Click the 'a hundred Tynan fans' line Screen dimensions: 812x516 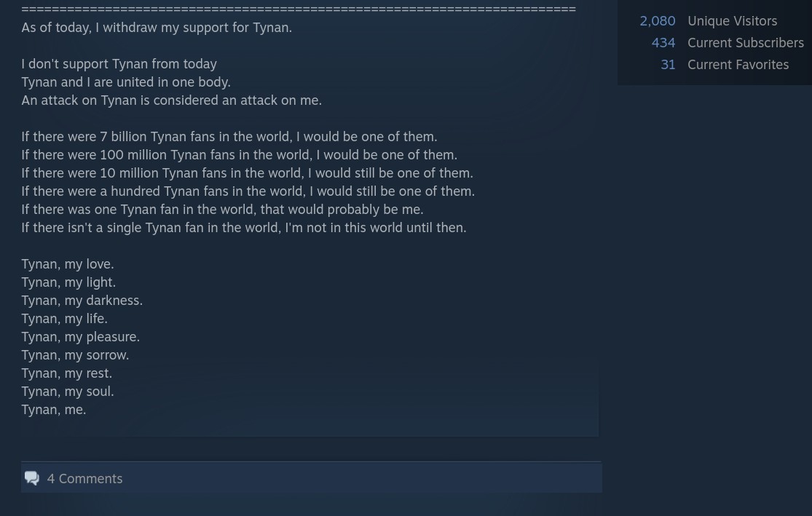248,191
